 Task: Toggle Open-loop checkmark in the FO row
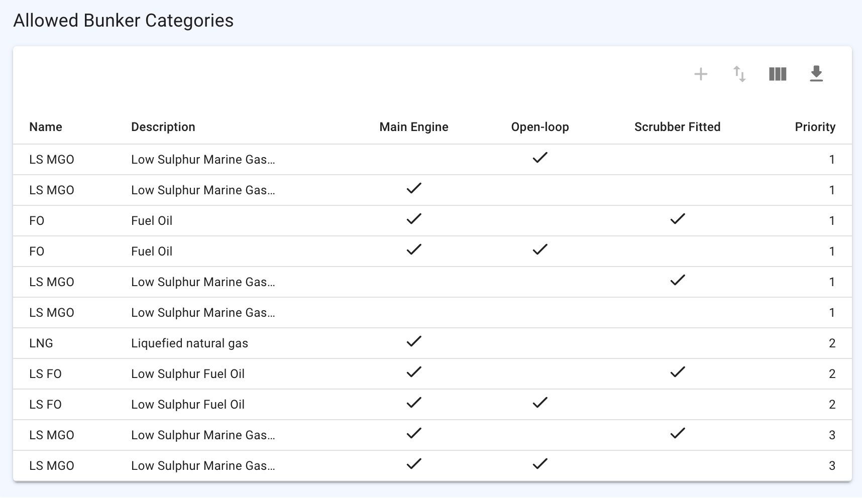[x=540, y=250]
